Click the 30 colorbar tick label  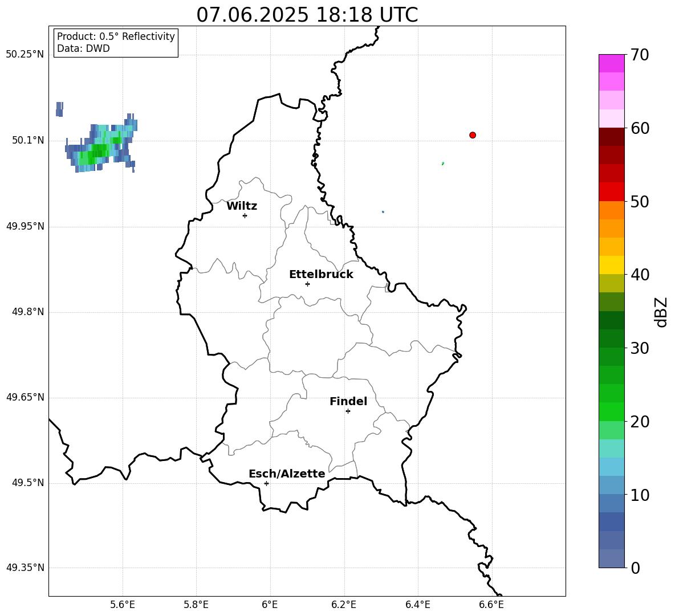(640, 348)
